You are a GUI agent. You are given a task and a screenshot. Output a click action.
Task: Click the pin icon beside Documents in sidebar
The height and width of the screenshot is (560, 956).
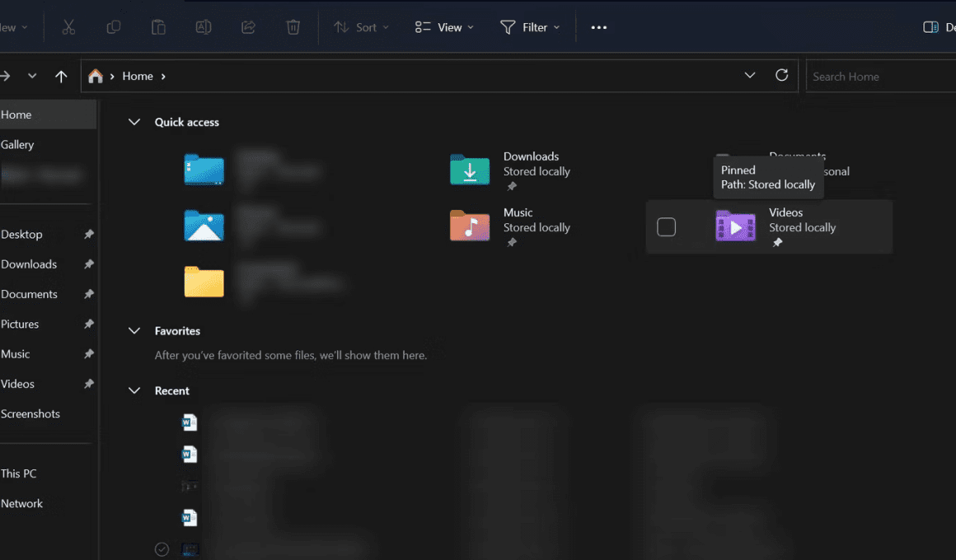[x=89, y=294]
